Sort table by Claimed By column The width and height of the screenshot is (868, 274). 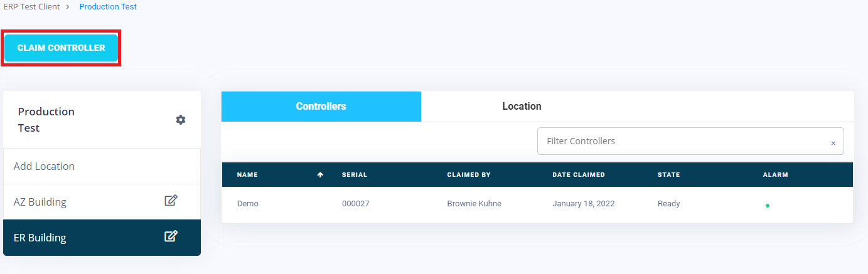[x=468, y=175]
